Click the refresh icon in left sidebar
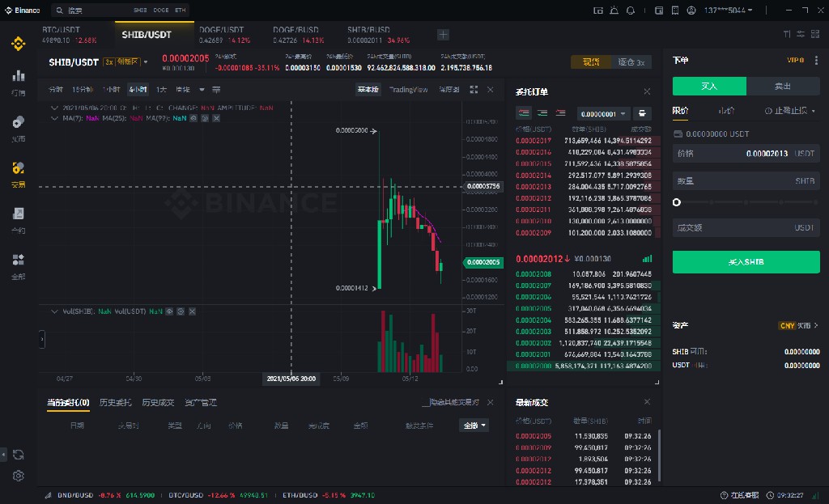Viewport: 829px width, 504px height. click(18, 455)
